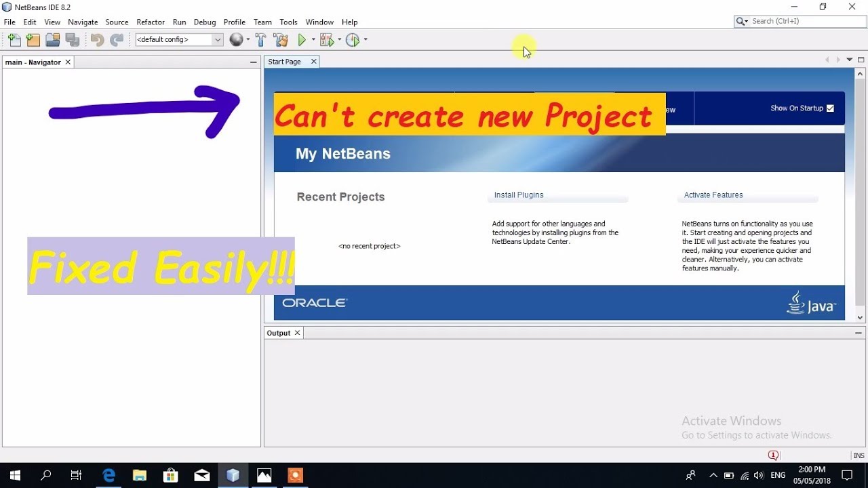Close the Navigator tab
This screenshot has width=868, height=488.
(x=68, y=62)
